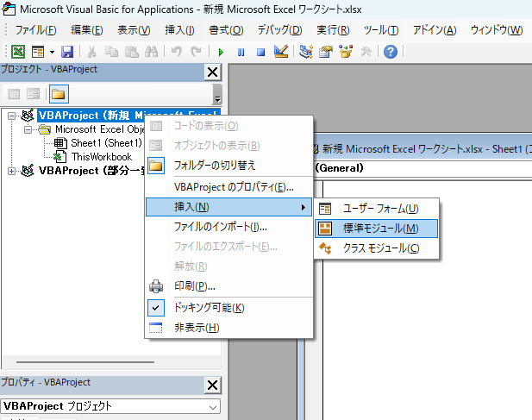The image size is (532, 420).
Task: Click ファイルのインポート context menu entry
Action: point(220,227)
